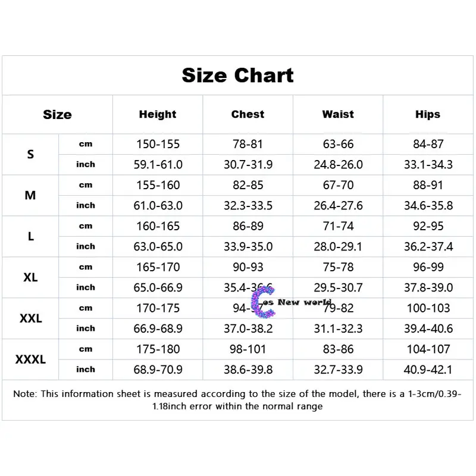Click the XL size row label

(x=31, y=277)
